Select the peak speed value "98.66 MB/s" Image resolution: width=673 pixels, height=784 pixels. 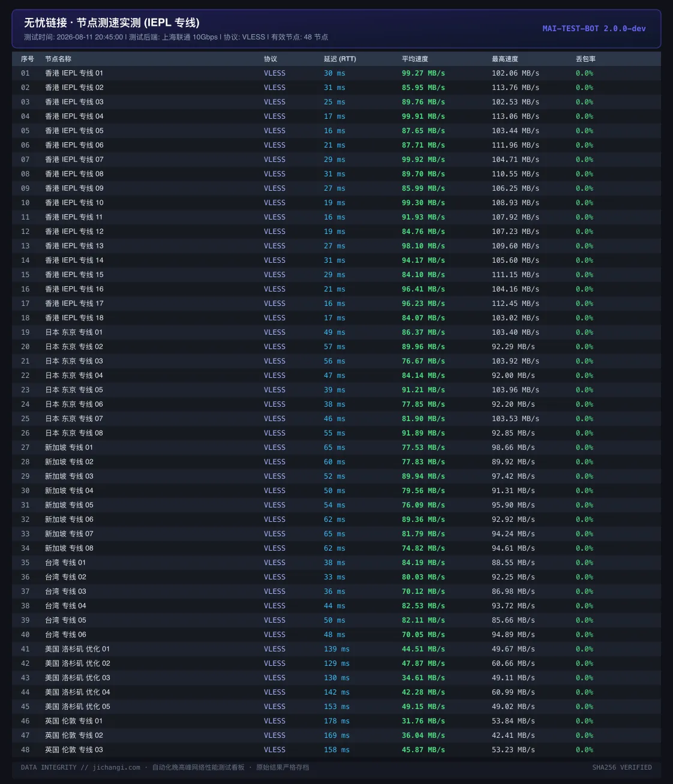point(513,447)
